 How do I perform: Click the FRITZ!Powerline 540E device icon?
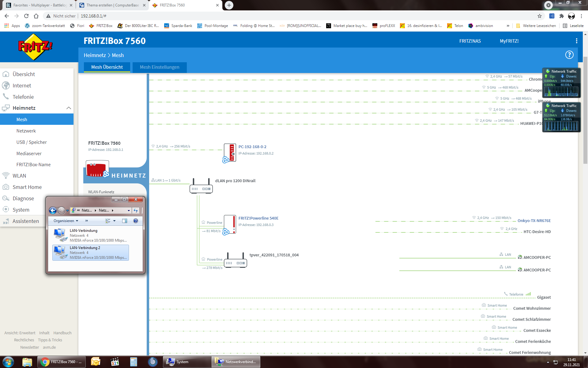click(x=230, y=225)
